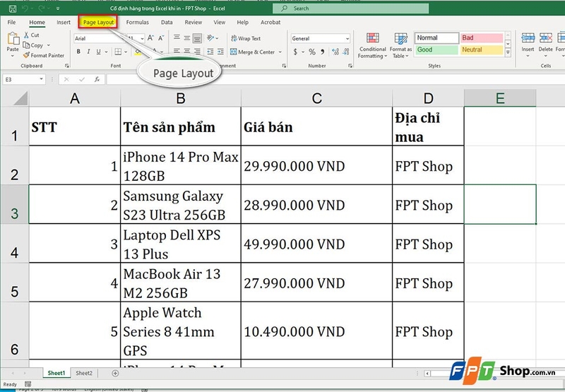Image resolution: width=565 pixels, height=392 pixels.
Task: Open the Borders dropdown arrow
Action: click(126, 52)
